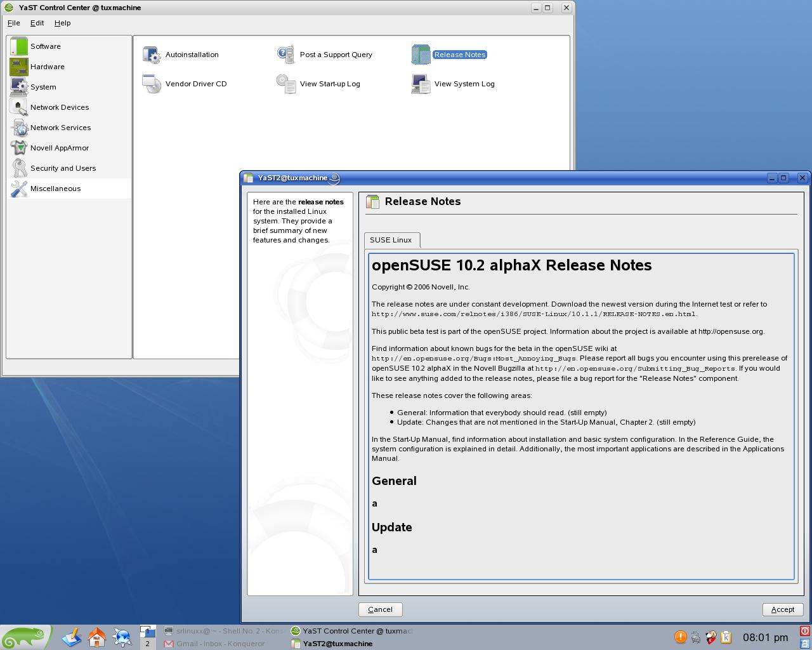Image resolution: width=812 pixels, height=650 pixels.
Task: Click the Copyright 2006 Novell line
Action: tap(421, 287)
